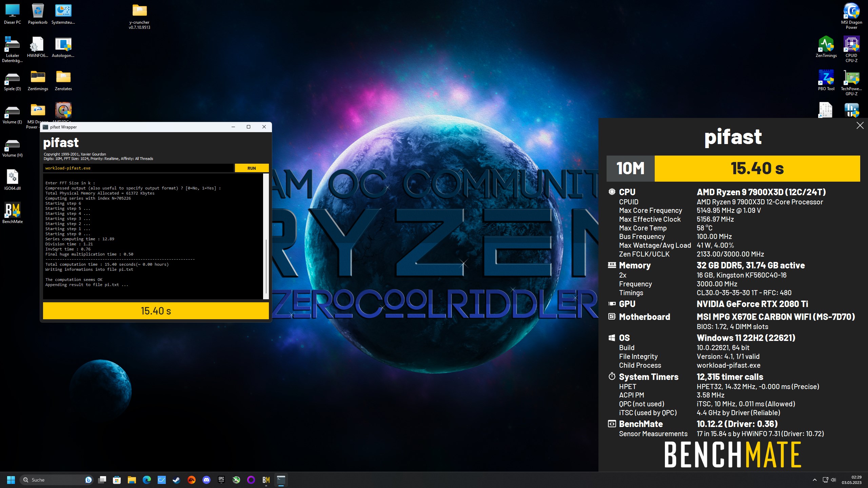This screenshot has height=488, width=868.
Task: Open the Dieser PC desktop icon
Action: (13, 14)
